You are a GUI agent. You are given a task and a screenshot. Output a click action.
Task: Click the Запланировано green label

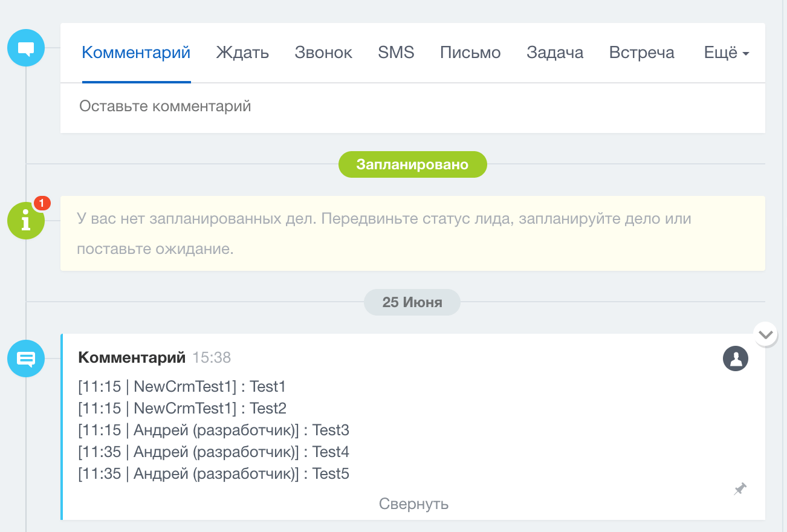click(413, 164)
